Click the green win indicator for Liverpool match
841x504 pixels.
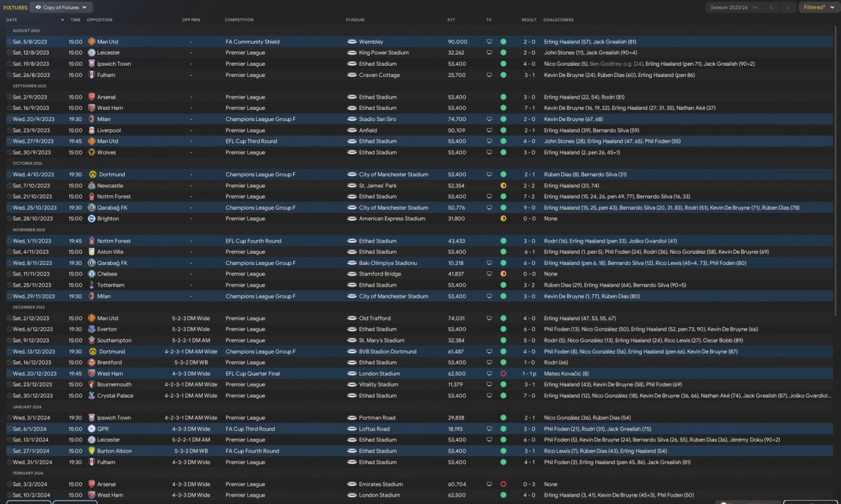point(503,130)
